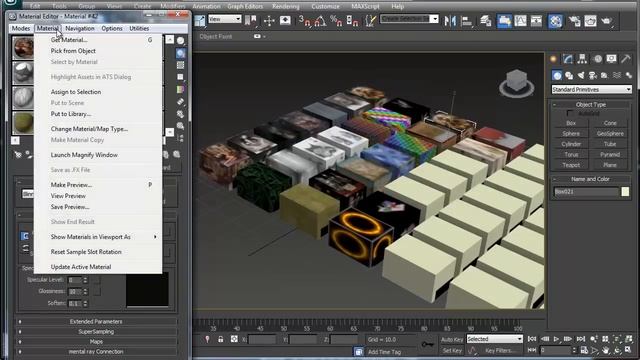
Task: Open the Create panel tab icon
Action: pyautogui.click(x=554, y=59)
